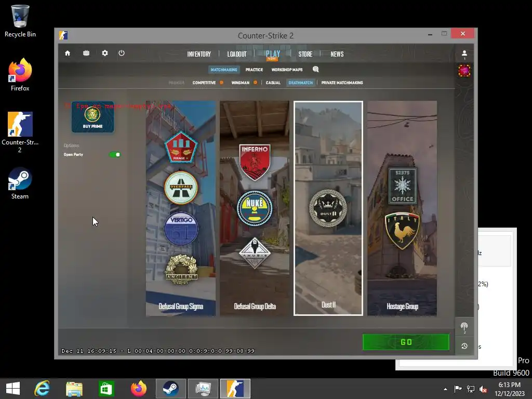Open the globe icon next to Workshop Maps
Viewport: 532px width, 399px height.
tap(315, 69)
